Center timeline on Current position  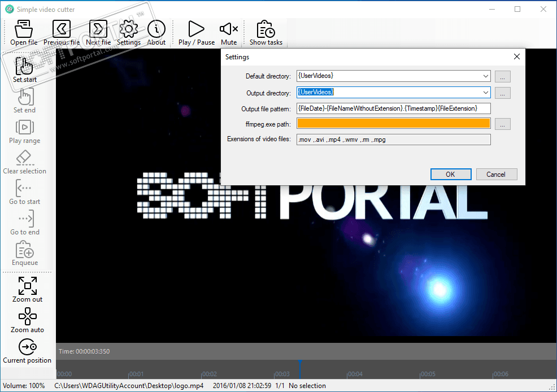point(27,350)
